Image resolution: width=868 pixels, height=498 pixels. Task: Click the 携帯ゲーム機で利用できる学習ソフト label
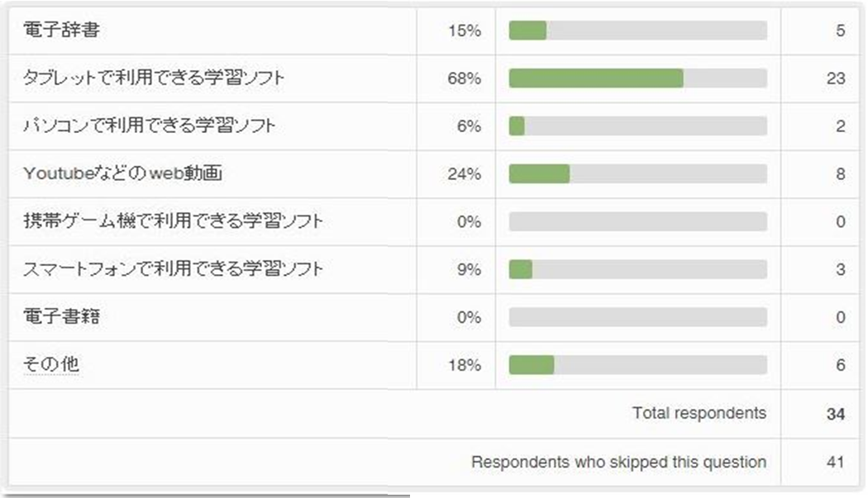coord(173,221)
